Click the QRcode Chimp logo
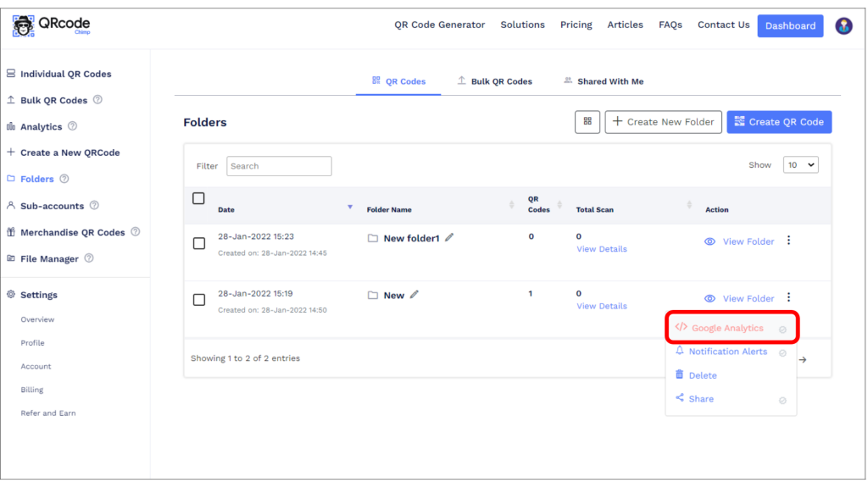Image resolution: width=868 pixels, height=488 pixels. (52, 25)
